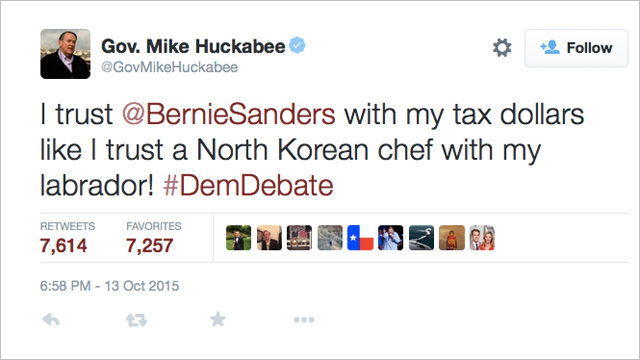Open the more options ellipsis icon

pos(304,320)
